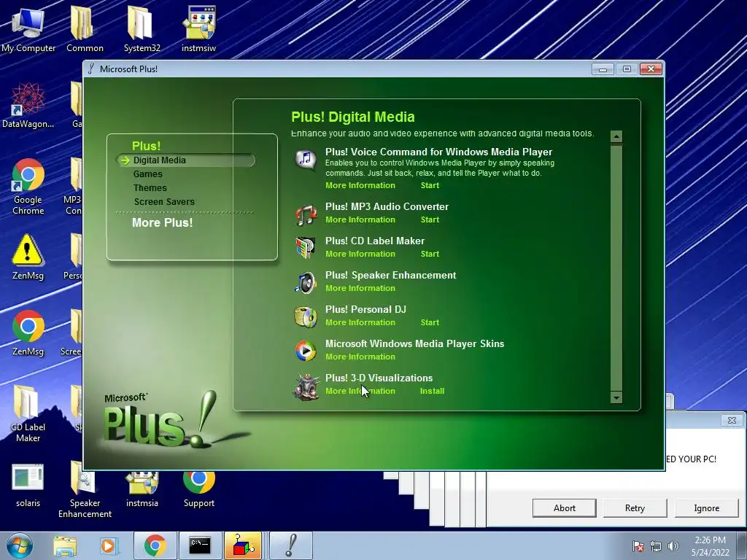The height and width of the screenshot is (560, 747).
Task: Open More Information for MP3 Audio Converter
Action: (x=360, y=219)
